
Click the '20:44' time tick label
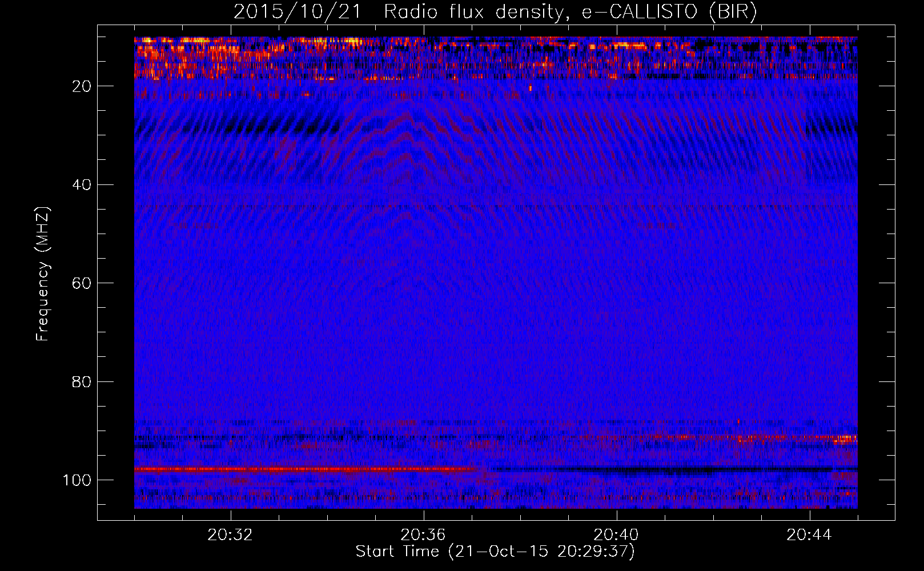(x=809, y=535)
